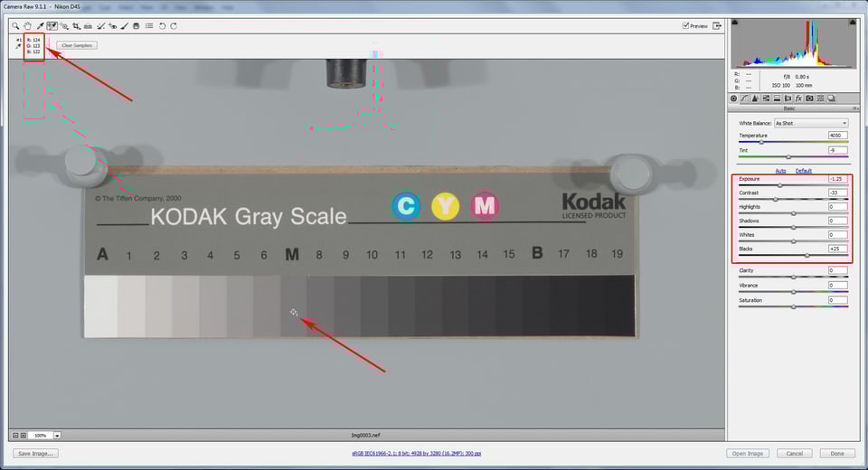Select the Targeted Adjustment tool

(64, 26)
